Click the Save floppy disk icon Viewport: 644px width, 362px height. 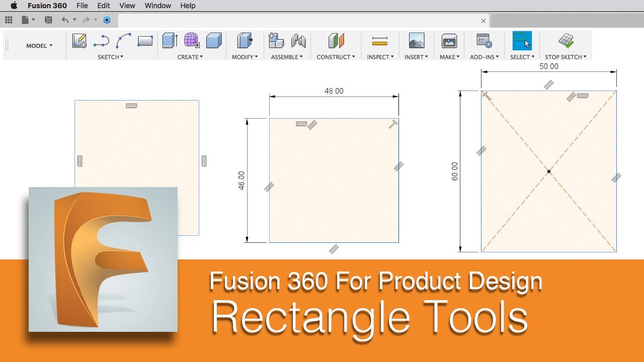tap(48, 20)
